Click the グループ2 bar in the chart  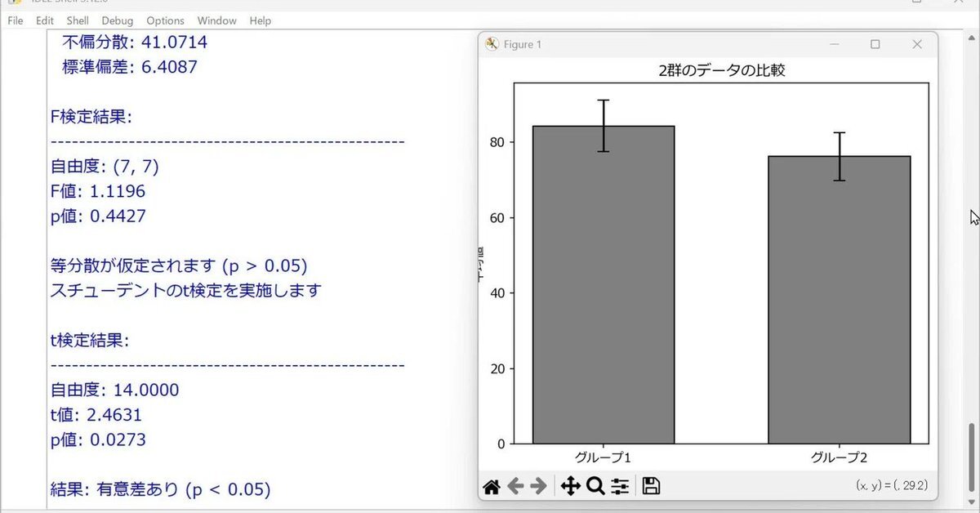tap(840, 300)
